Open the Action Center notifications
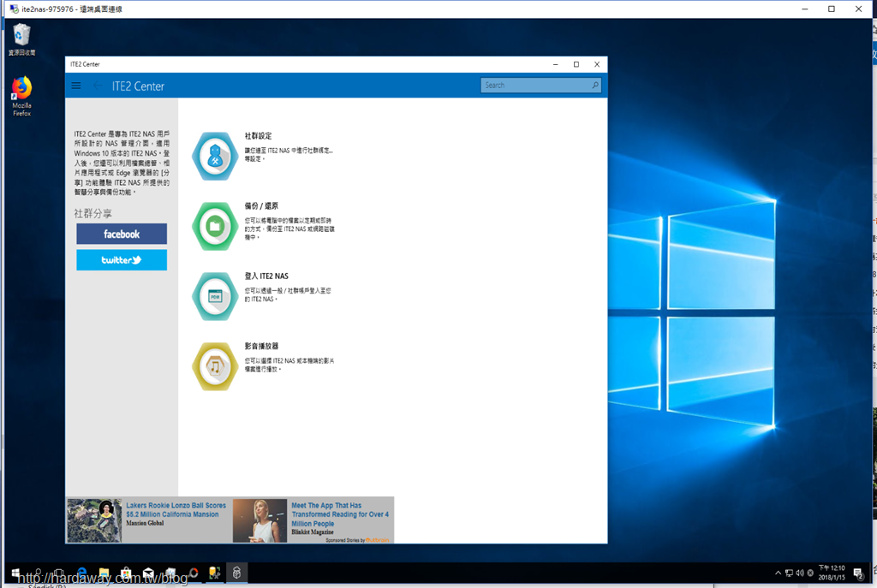 [x=858, y=573]
